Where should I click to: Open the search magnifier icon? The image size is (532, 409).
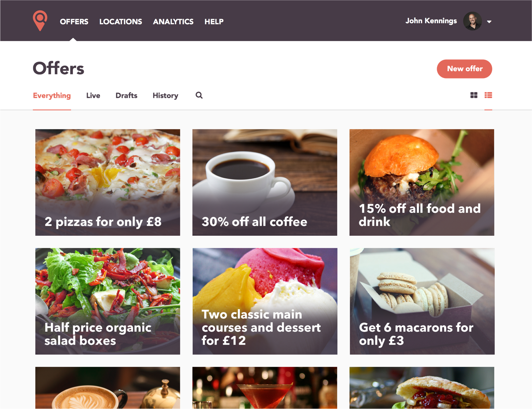(199, 95)
